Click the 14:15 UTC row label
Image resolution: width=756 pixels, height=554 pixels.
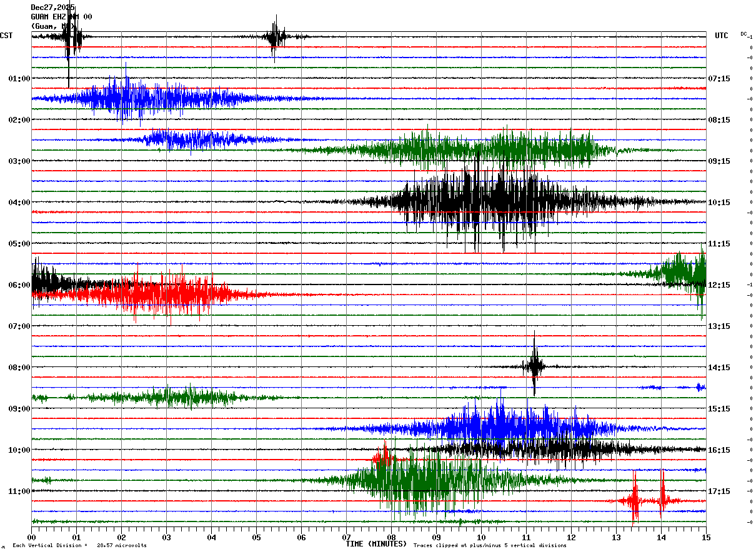(719, 368)
